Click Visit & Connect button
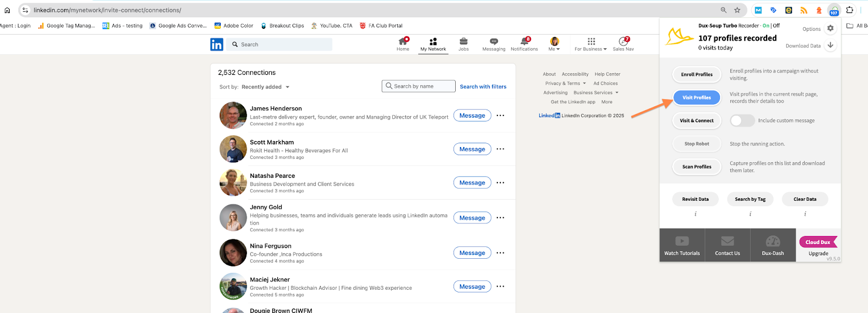 coord(697,120)
